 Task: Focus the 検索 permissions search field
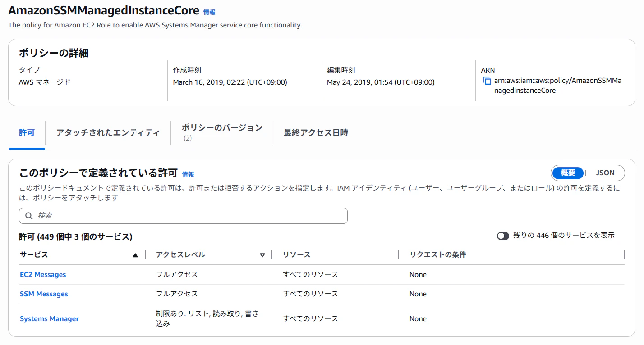(183, 216)
